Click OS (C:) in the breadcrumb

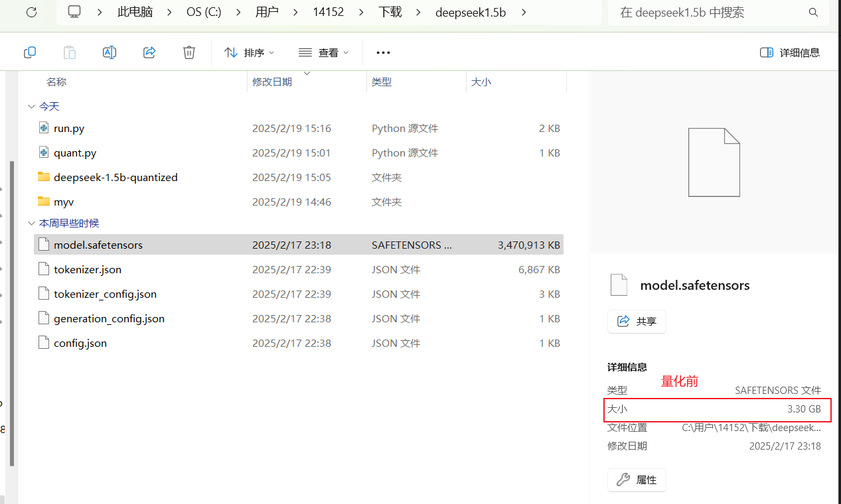point(204,12)
